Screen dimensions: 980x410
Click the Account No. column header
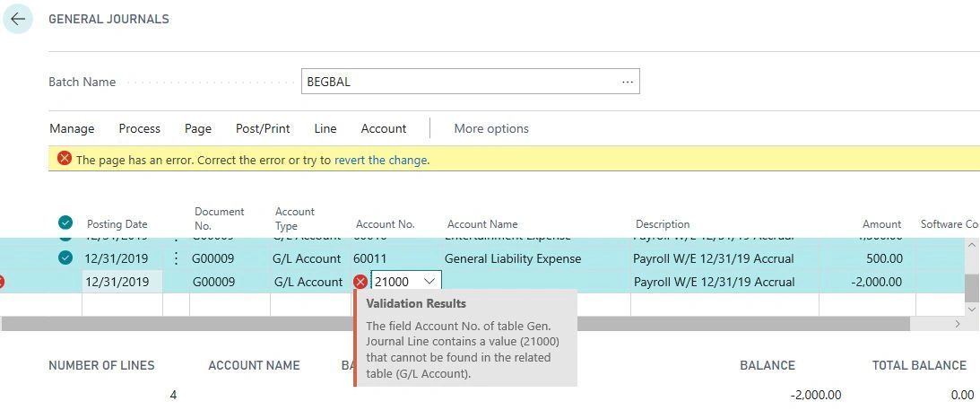(x=385, y=224)
